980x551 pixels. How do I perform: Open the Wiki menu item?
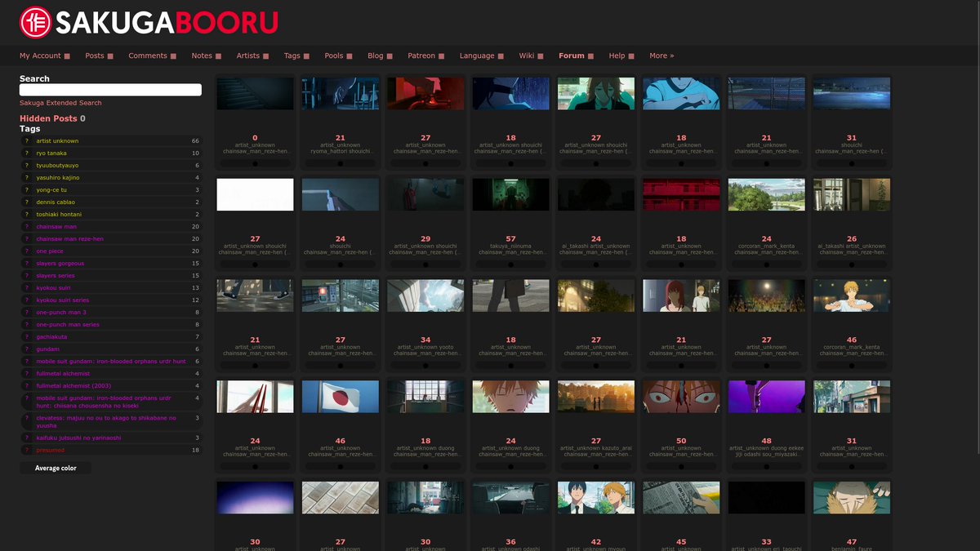[527, 56]
